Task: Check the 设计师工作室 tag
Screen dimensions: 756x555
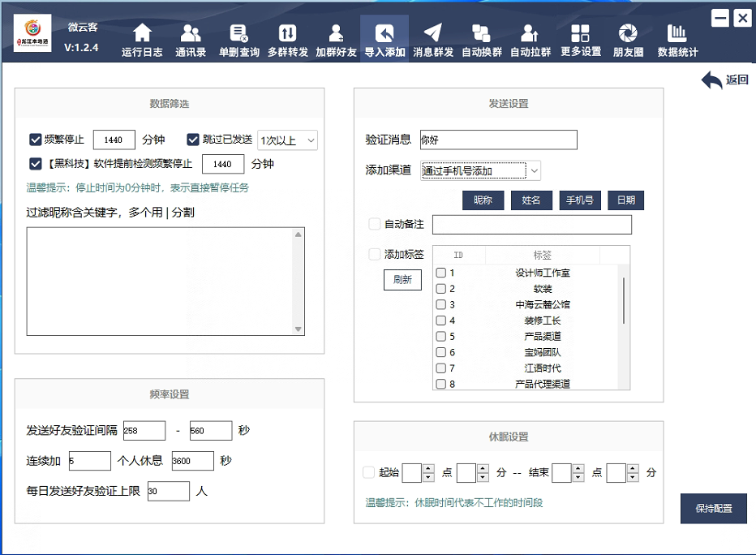Action: point(443,272)
